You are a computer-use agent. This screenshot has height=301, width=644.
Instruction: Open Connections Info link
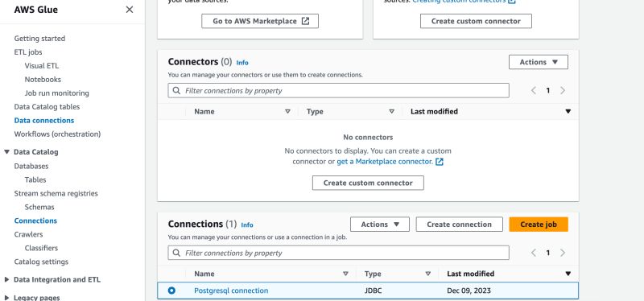247,225
